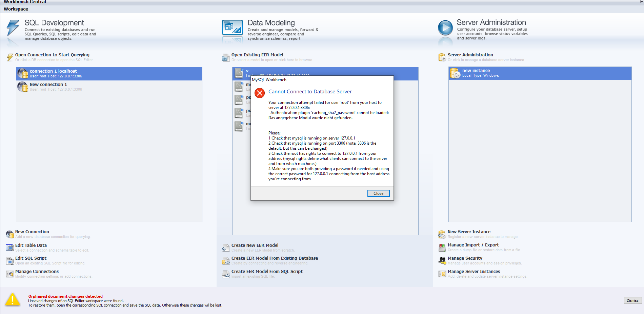Click the new instance server icon

click(x=455, y=73)
